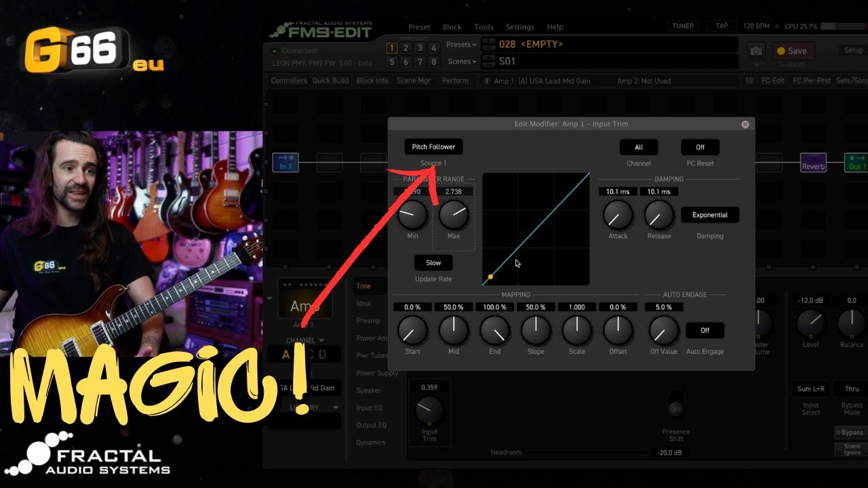The height and width of the screenshot is (488, 868).
Task: Close the Edit Modifier dialog
Action: 745,124
